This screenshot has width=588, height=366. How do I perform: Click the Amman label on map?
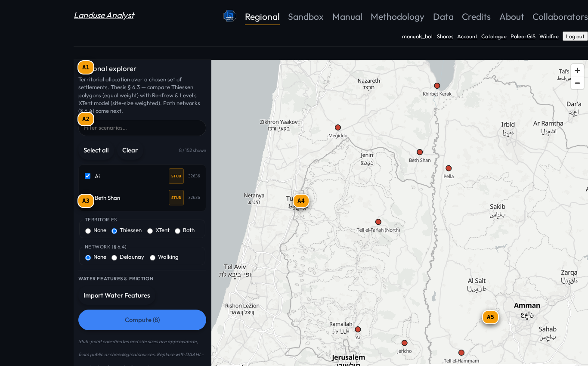[527, 305]
